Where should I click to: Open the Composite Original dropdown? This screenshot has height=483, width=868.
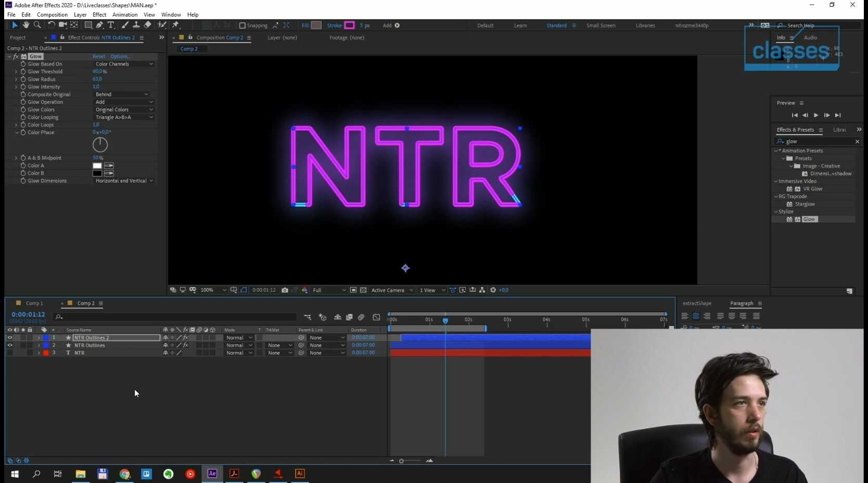point(121,95)
